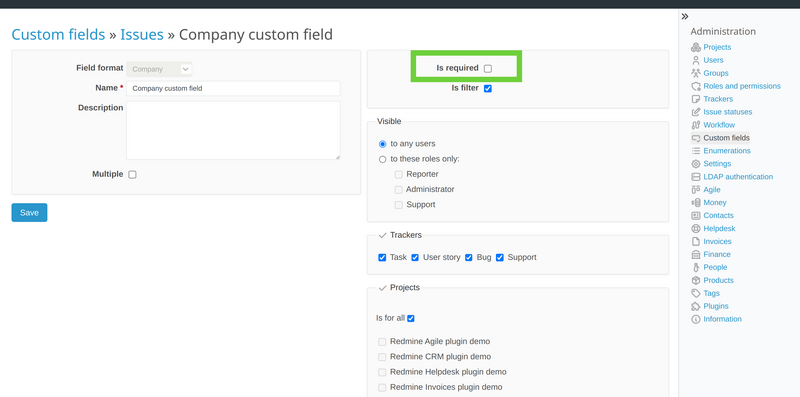Viewport: 800px width, 397px height.
Task: Check the Redmine Invoices plugin demo project
Action: 382,388
